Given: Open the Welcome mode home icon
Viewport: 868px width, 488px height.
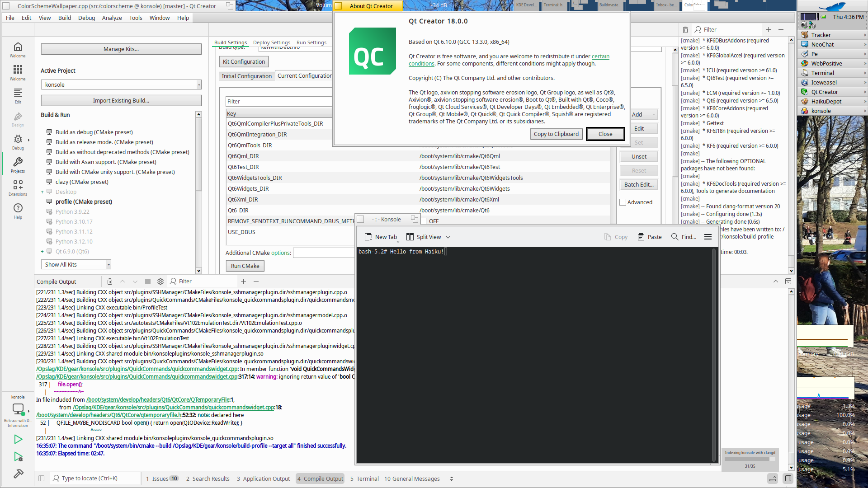Looking at the screenshot, I should 18,47.
